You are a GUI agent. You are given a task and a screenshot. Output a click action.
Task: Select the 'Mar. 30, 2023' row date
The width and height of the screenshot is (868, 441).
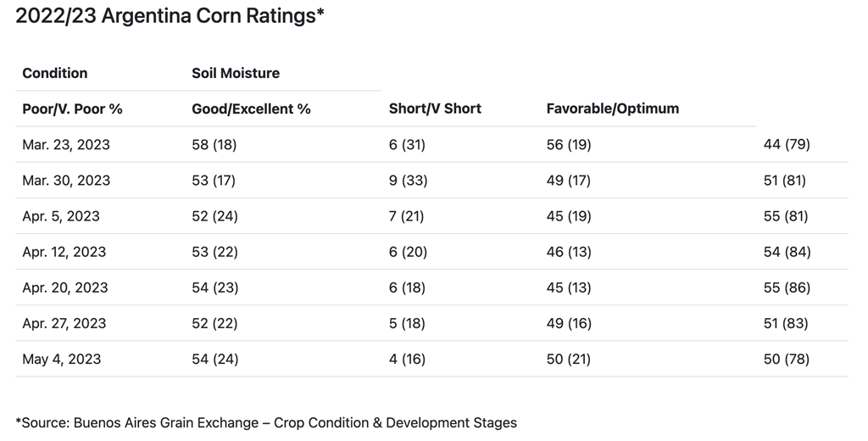pos(66,181)
